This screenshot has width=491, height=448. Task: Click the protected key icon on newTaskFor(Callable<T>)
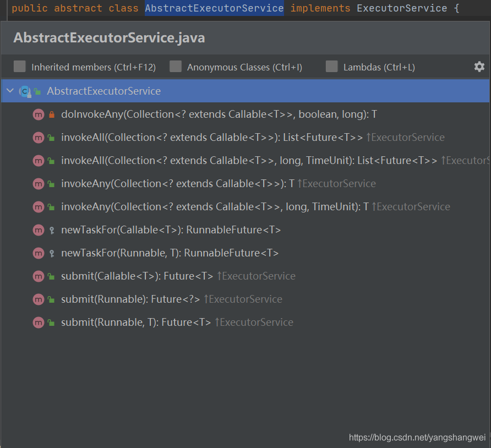point(52,230)
